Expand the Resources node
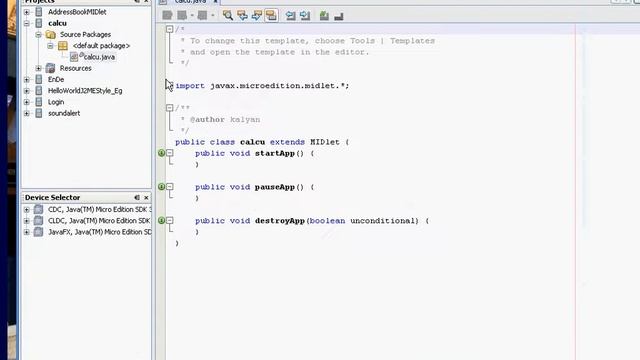 point(38,68)
